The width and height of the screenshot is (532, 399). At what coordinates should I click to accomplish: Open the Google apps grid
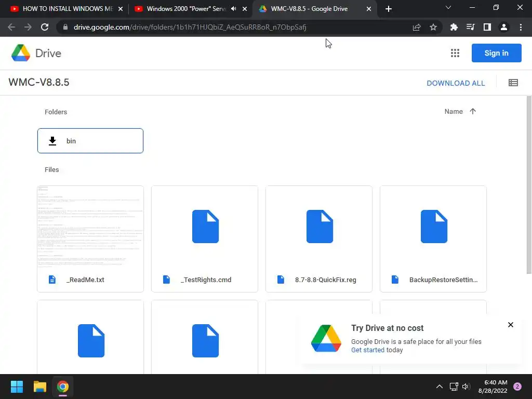455,53
